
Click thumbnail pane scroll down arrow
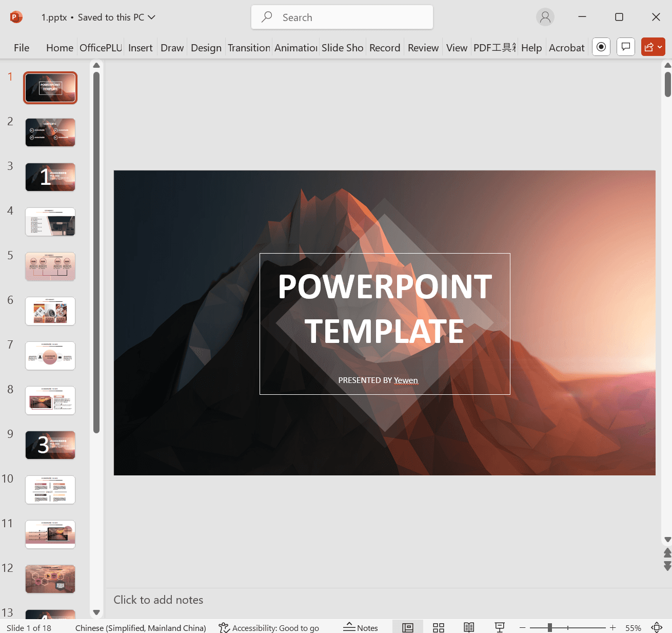click(96, 612)
